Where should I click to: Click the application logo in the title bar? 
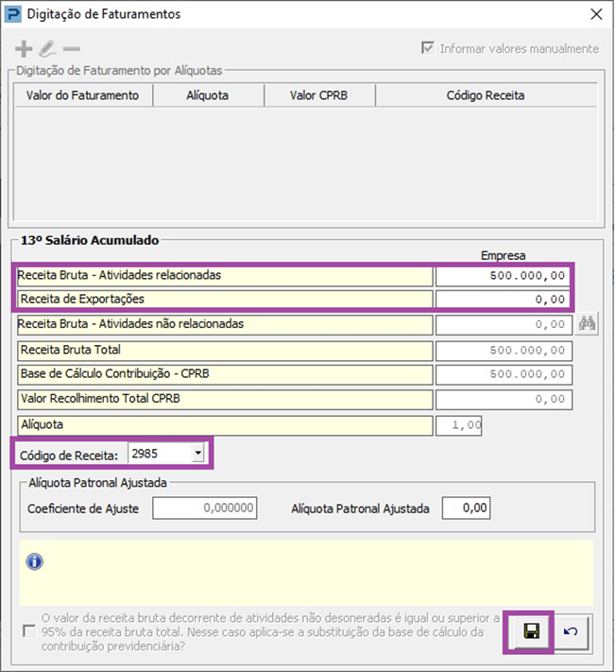click(x=12, y=14)
